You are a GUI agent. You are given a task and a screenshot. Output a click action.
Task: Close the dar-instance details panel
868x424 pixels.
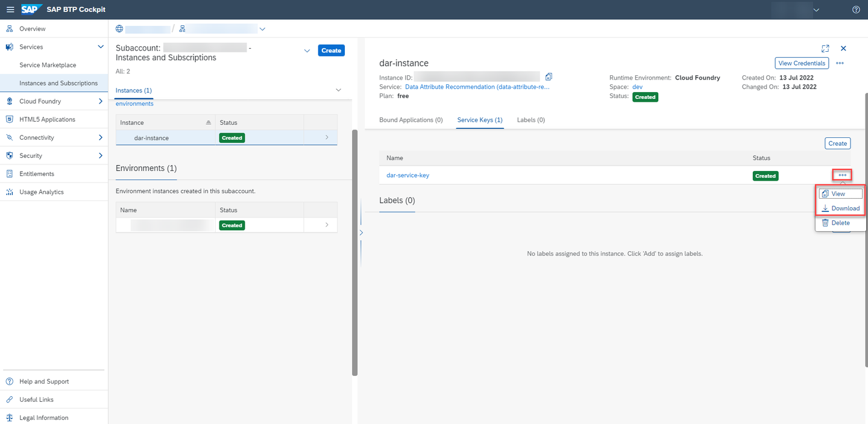coord(843,48)
